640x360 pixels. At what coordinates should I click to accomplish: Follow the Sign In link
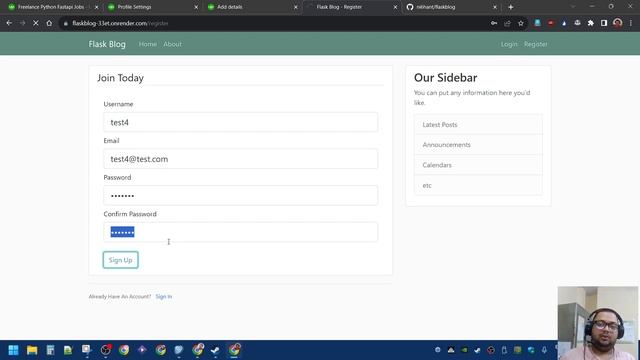point(164,296)
